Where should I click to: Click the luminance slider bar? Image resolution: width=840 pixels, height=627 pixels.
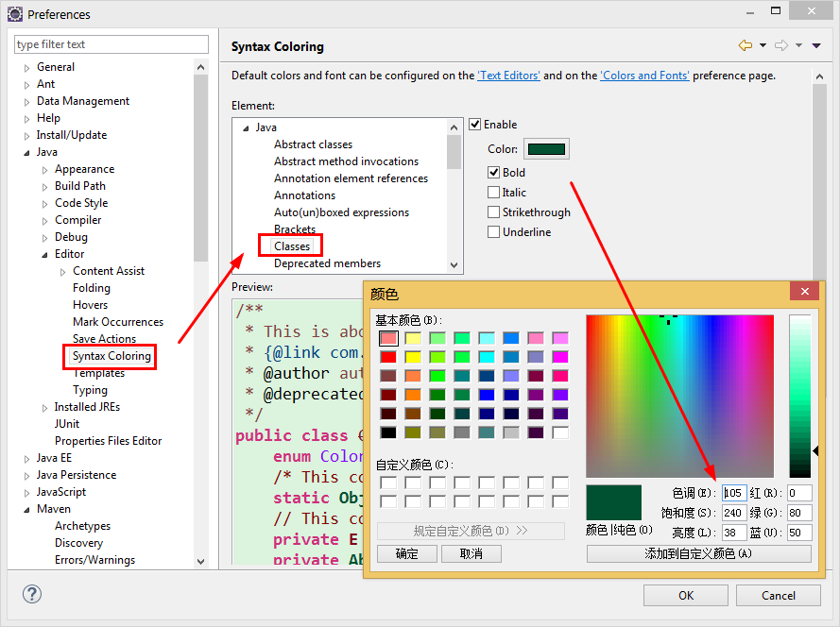pyautogui.click(x=799, y=397)
